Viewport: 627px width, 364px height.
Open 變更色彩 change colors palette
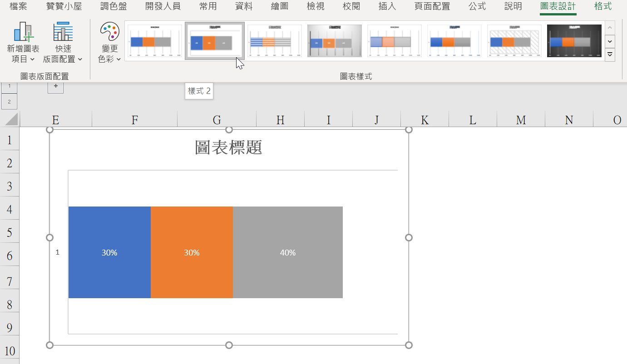109,43
